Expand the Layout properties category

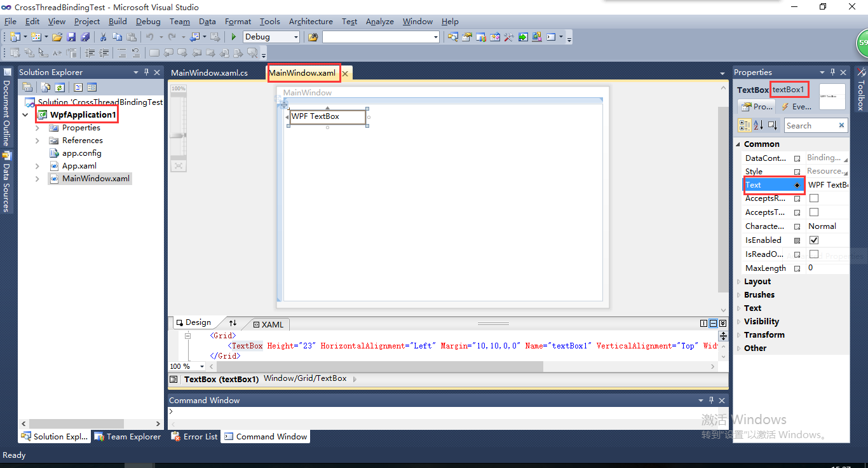738,282
